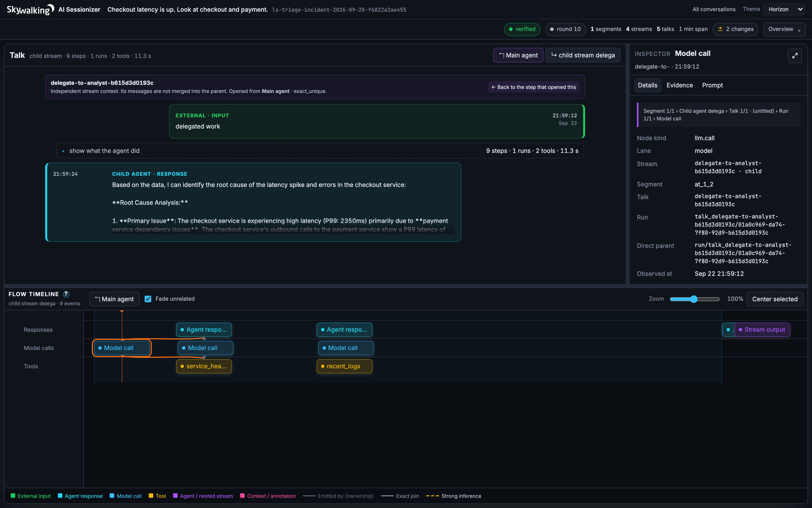Click the Child Agent Response card
The height and width of the screenshot is (508, 812).
253,202
